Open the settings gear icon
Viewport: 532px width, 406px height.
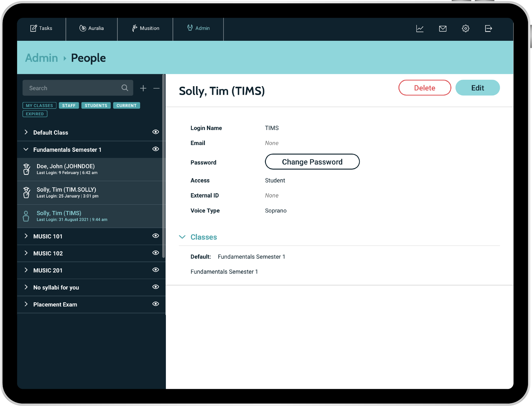point(465,29)
